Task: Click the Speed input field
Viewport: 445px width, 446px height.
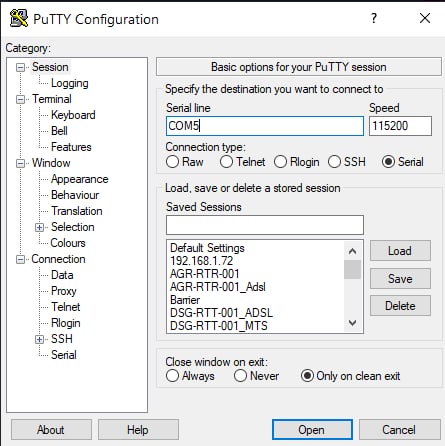Action: 400,126
